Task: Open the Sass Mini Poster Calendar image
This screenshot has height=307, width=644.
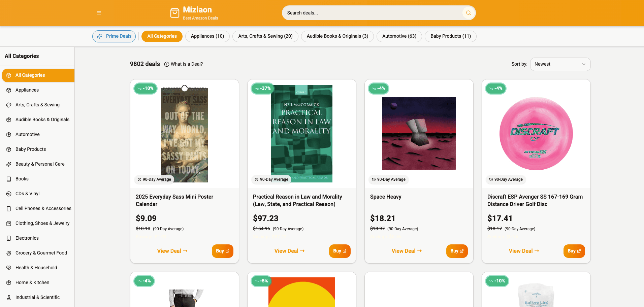Action: coord(185,134)
